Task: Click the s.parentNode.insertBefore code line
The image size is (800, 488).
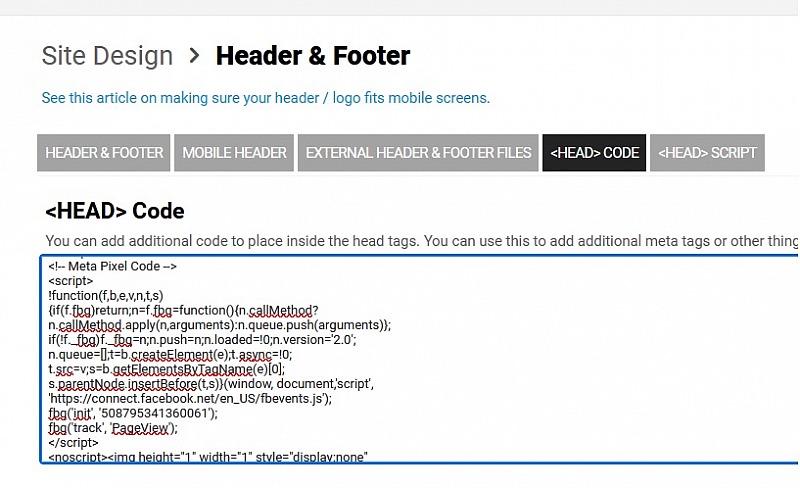Action: pyautogui.click(x=211, y=384)
